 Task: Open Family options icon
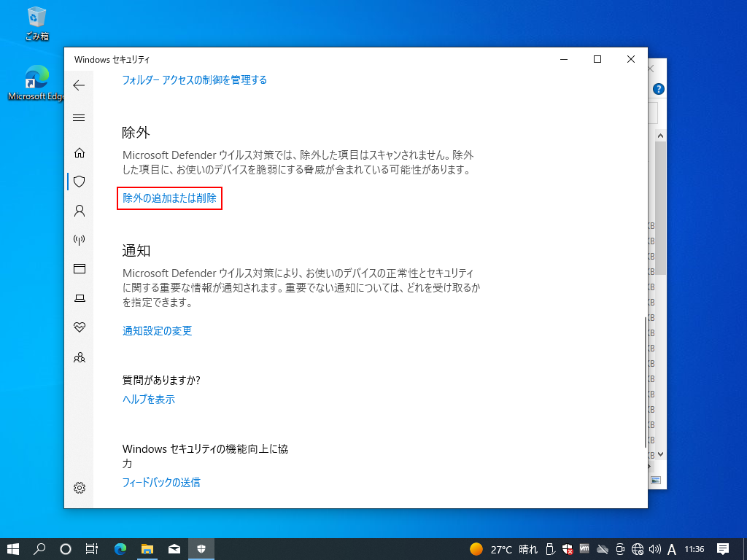point(79,357)
